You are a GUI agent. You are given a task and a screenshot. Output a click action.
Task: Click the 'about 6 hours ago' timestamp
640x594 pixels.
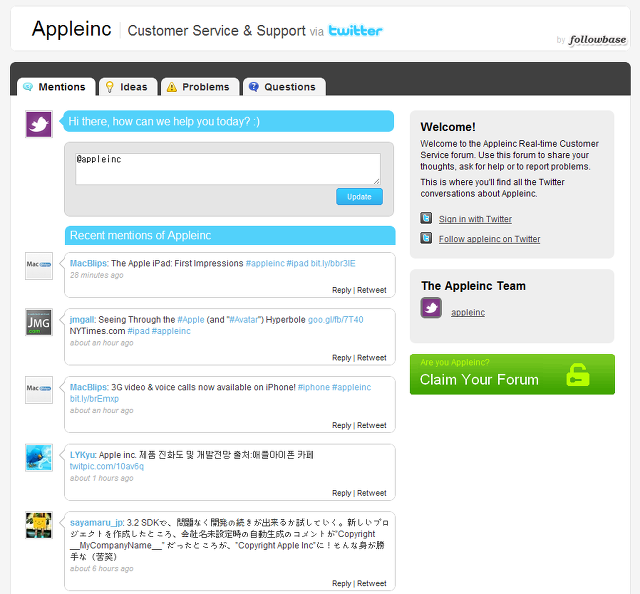(101, 569)
